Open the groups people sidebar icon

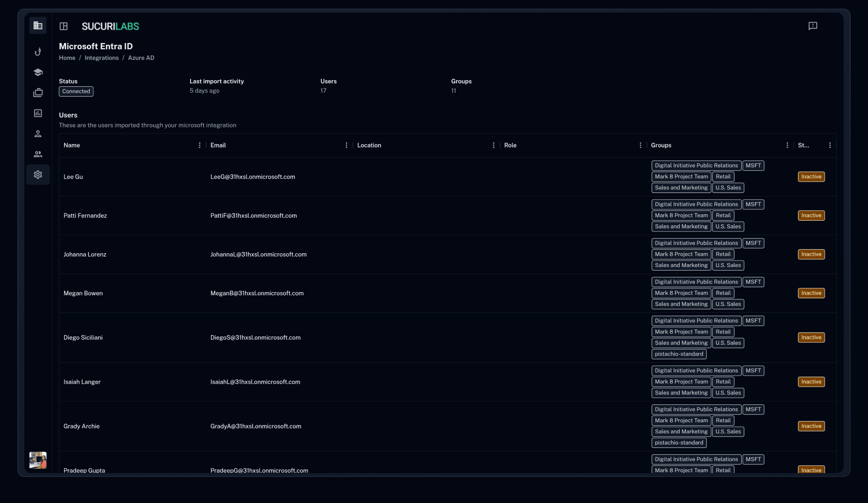coord(38,154)
